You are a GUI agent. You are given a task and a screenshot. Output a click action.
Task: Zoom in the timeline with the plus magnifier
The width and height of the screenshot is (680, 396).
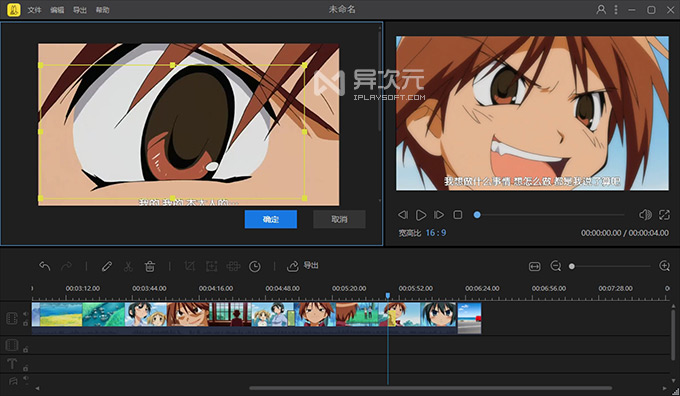tap(664, 266)
